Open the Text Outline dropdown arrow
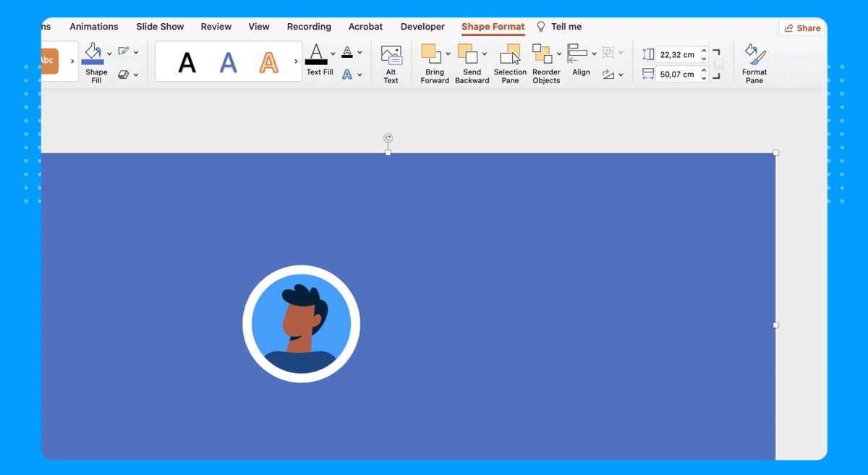This screenshot has width=868, height=475. 359,52
